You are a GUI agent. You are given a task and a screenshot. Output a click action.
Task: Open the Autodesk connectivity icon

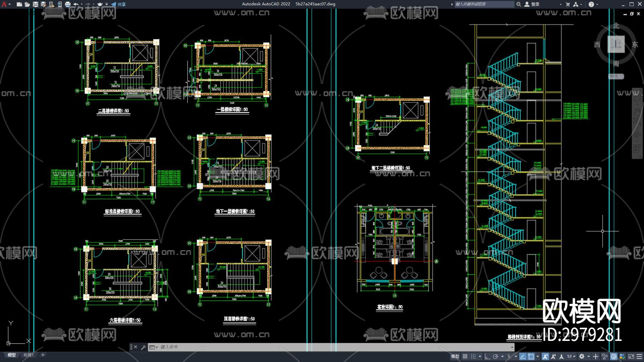point(576,4)
